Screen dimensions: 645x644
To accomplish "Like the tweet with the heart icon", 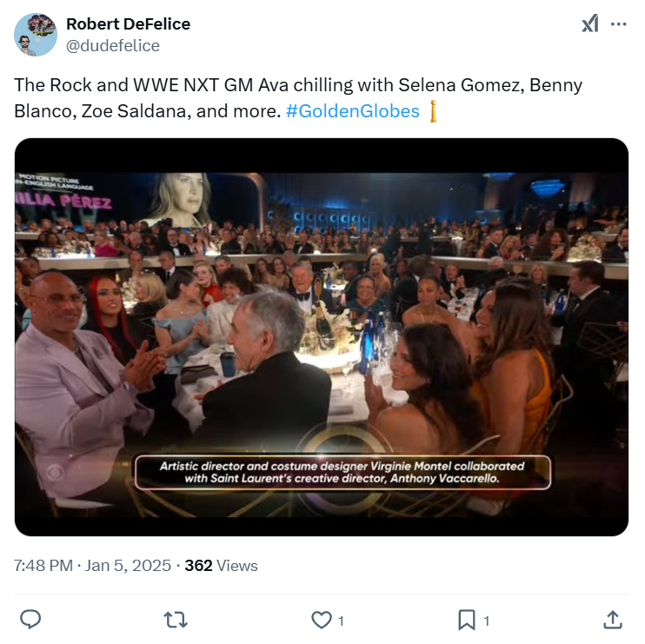I will coord(322,620).
